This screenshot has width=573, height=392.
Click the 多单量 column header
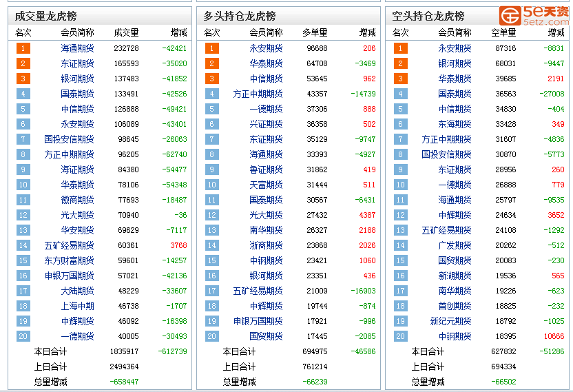[315, 33]
